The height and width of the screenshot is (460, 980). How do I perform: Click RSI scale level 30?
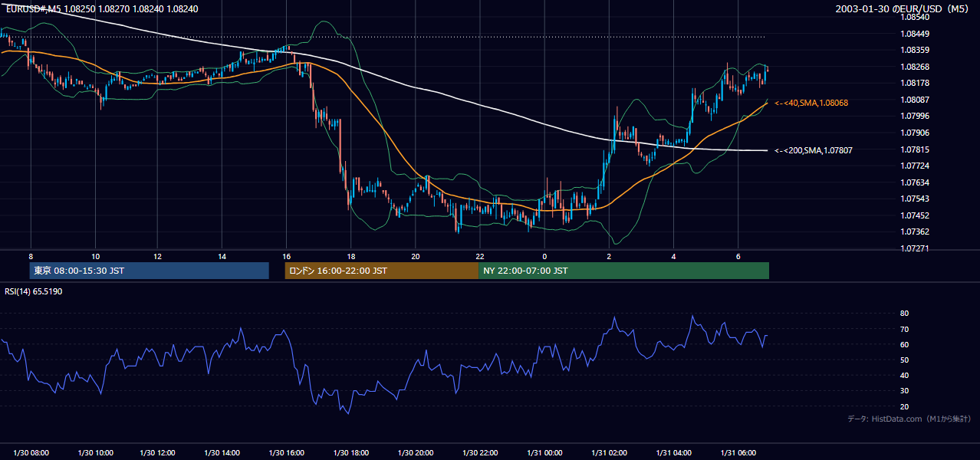point(904,391)
